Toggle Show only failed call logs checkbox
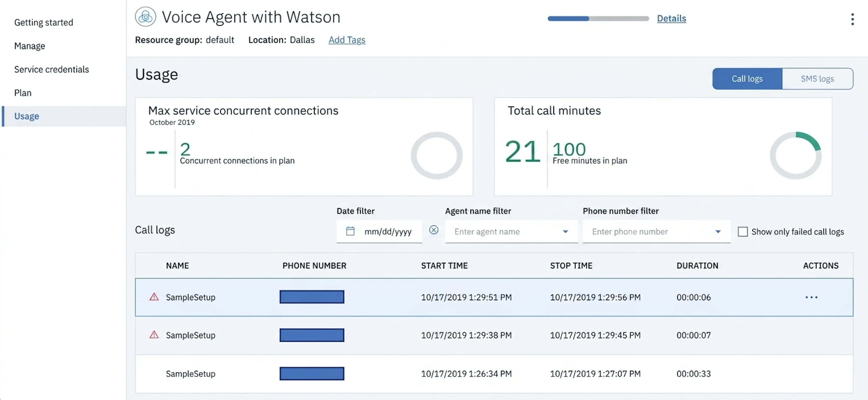The image size is (868, 400). coord(743,231)
